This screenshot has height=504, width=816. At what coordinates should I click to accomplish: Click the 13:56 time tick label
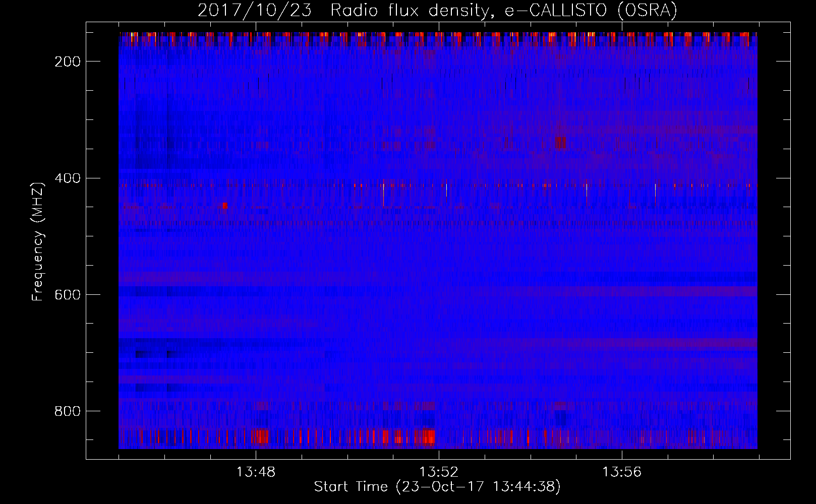coord(622,472)
